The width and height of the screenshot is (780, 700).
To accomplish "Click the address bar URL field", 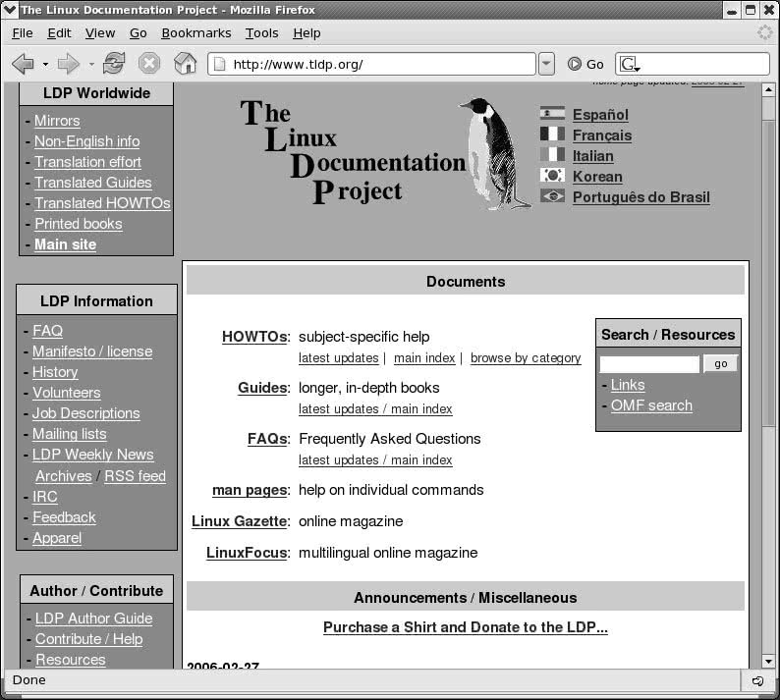I will [371, 64].
